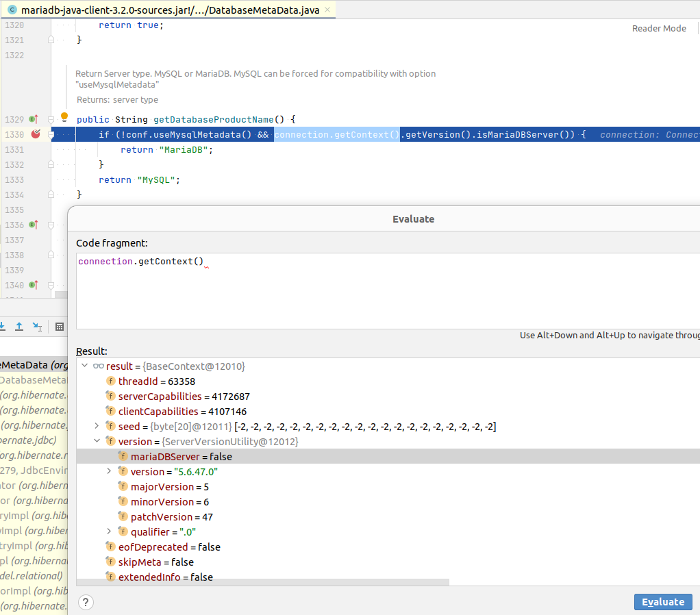Collapse the code fold on line 1329
This screenshot has height=615, width=700.
(51, 120)
